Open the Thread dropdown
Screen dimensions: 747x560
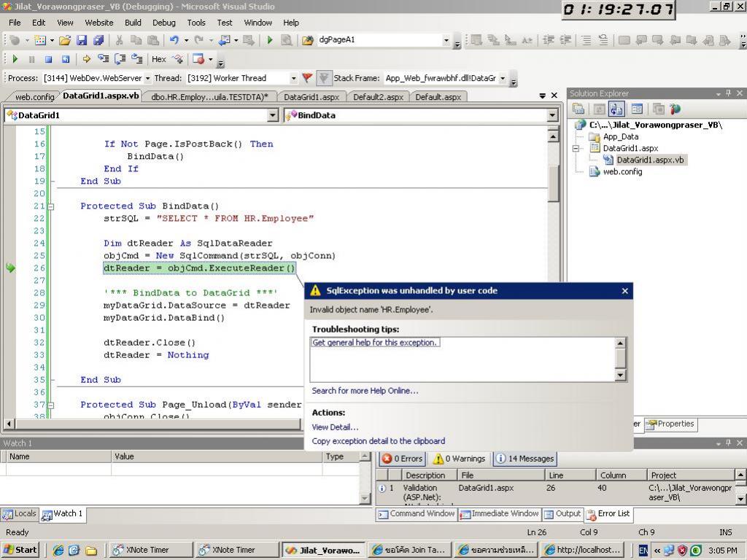coord(293,78)
